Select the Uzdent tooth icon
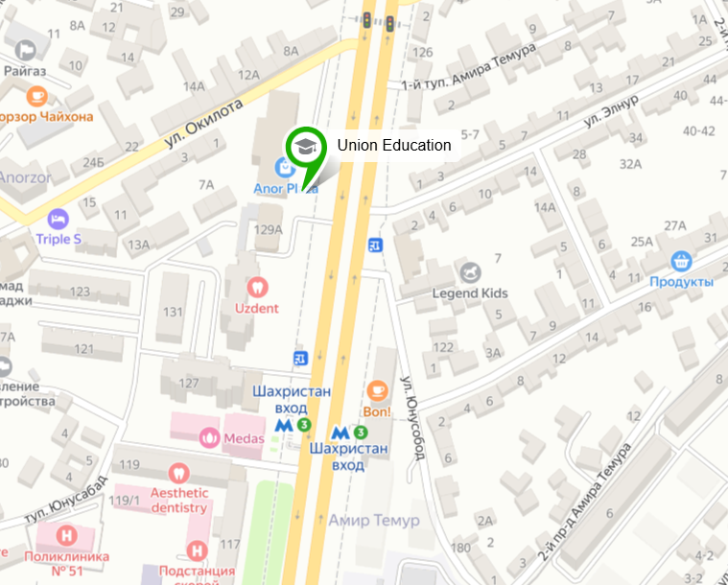Image resolution: width=728 pixels, height=585 pixels. (257, 288)
